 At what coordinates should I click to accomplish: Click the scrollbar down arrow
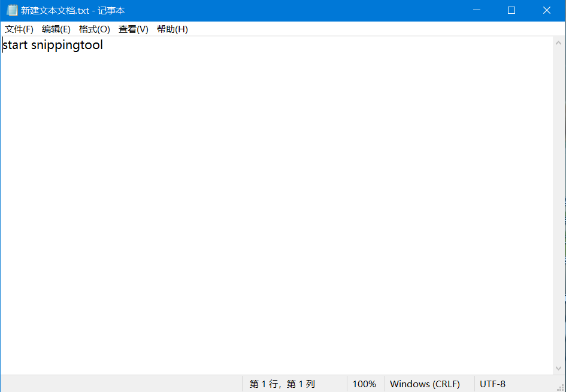click(558, 368)
